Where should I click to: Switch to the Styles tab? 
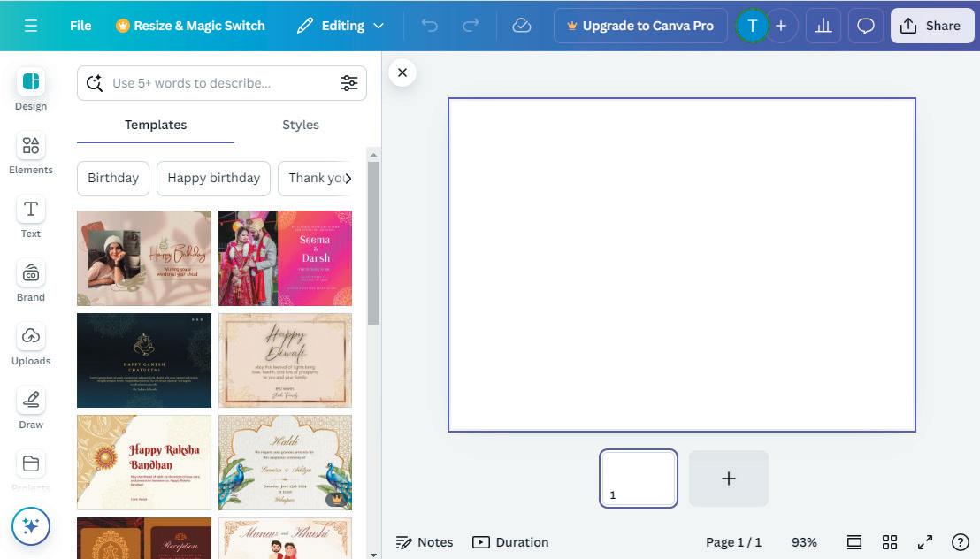point(301,125)
